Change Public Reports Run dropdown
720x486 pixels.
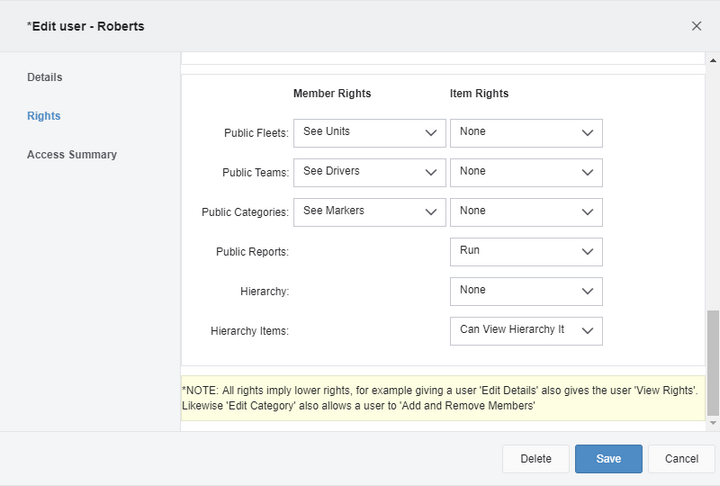pyautogui.click(x=526, y=252)
